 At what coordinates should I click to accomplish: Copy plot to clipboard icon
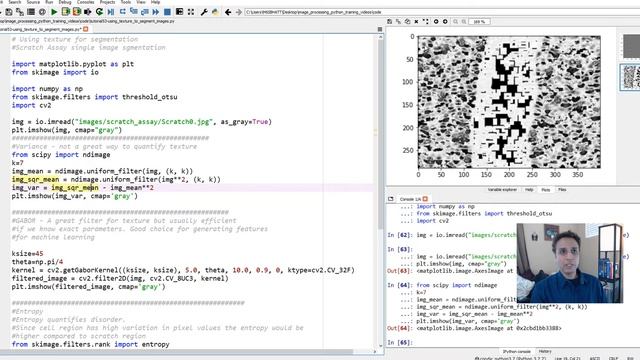[x=407, y=22]
